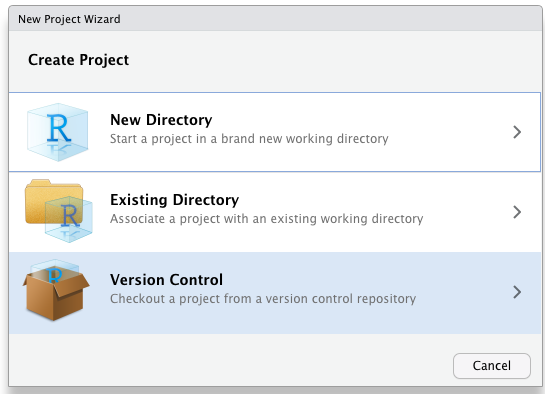The image size is (545, 394).
Task: Click the blue R letter inside the New Directory cube
Action: pos(59,128)
